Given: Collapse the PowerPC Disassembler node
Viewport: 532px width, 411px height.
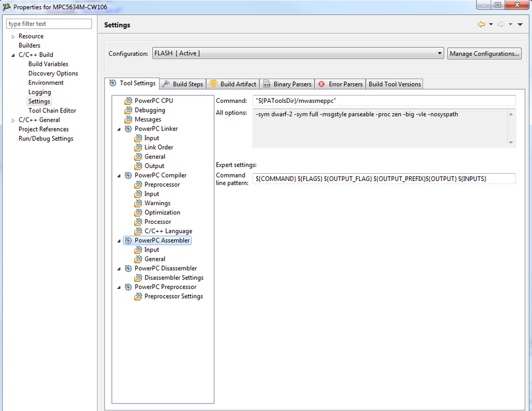Looking at the screenshot, I should 119,269.
